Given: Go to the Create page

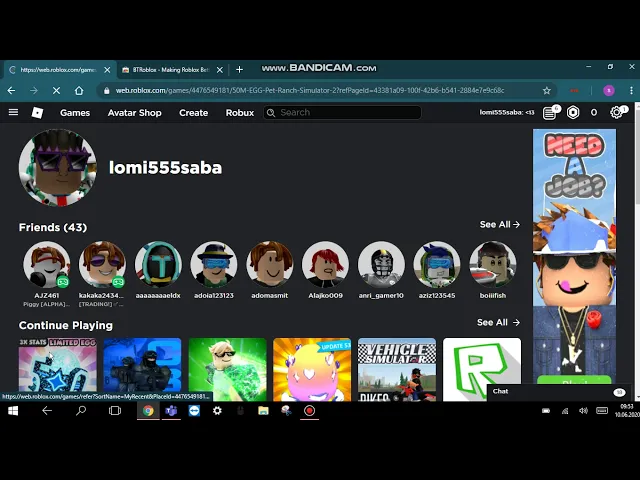Looking at the screenshot, I should coord(193,113).
